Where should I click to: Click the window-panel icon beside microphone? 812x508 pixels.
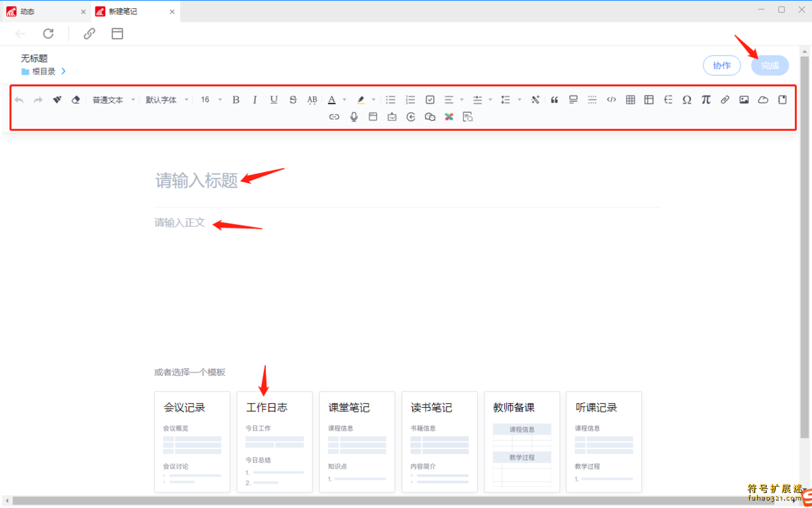point(372,117)
